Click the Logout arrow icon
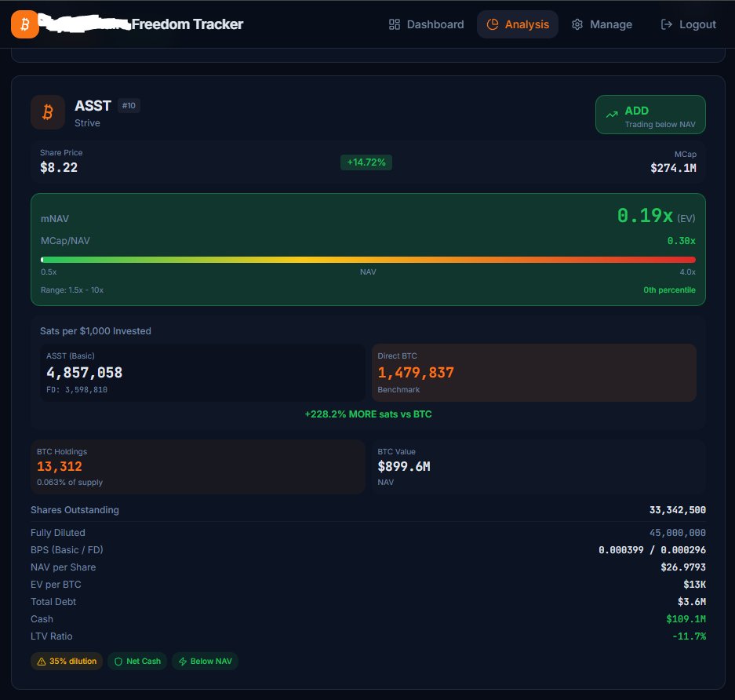This screenshot has height=700, width=735. pyautogui.click(x=666, y=24)
